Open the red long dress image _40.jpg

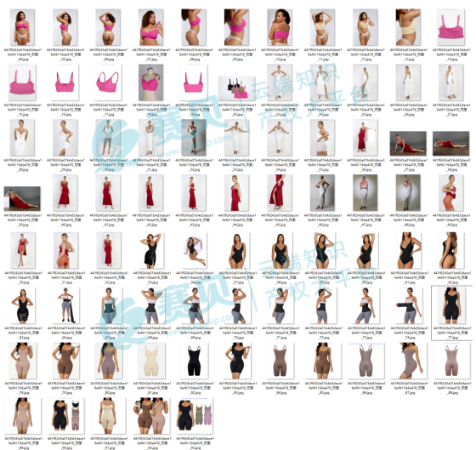[x=65, y=193]
